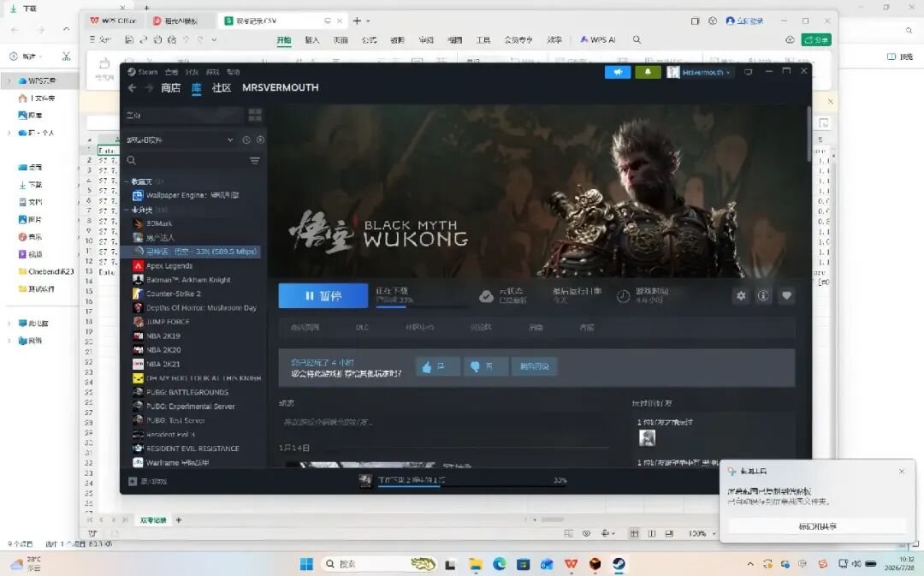Switch library to grid view icon
Image resolution: width=924 pixels, height=576 pixels.
click(255, 115)
